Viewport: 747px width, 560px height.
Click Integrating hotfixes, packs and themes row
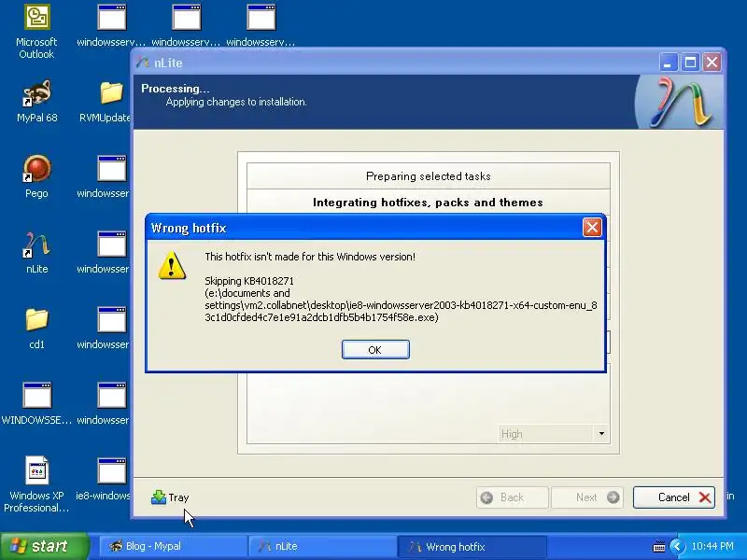[429, 203]
